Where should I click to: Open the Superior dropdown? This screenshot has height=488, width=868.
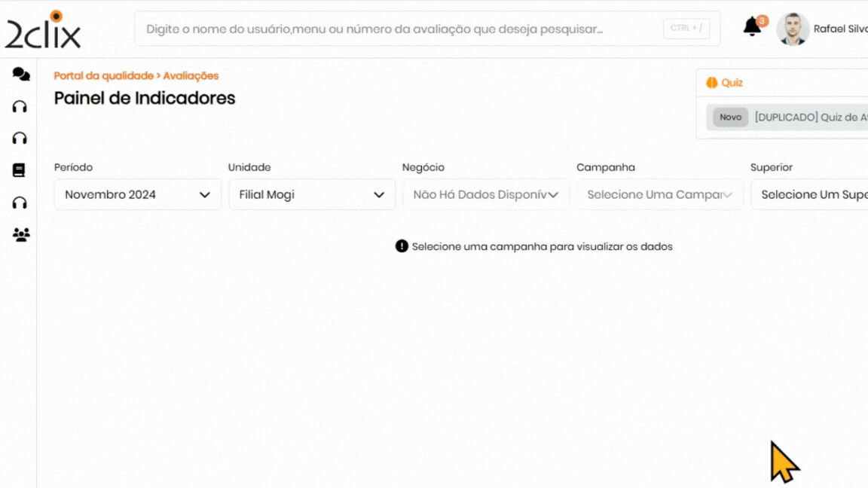click(810, 194)
